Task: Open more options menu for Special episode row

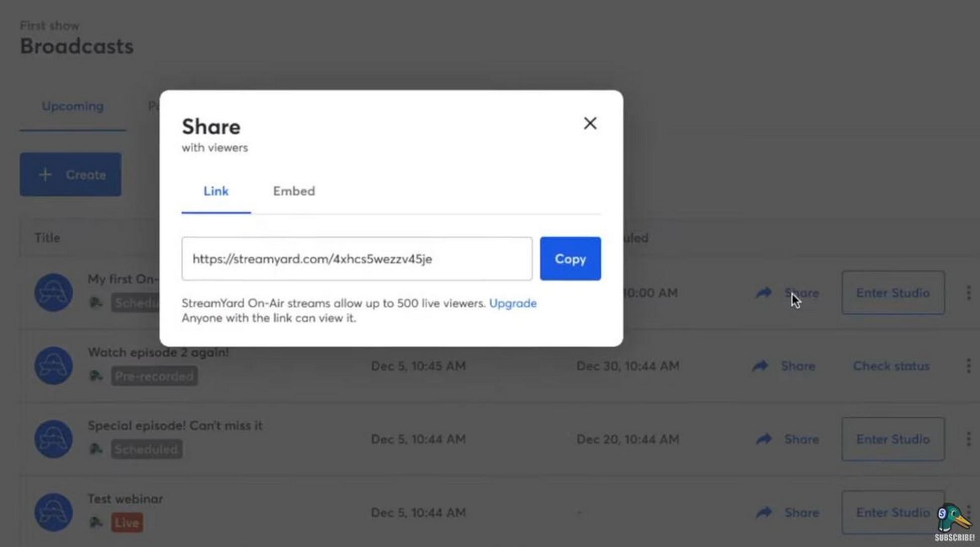Action: 968,439
